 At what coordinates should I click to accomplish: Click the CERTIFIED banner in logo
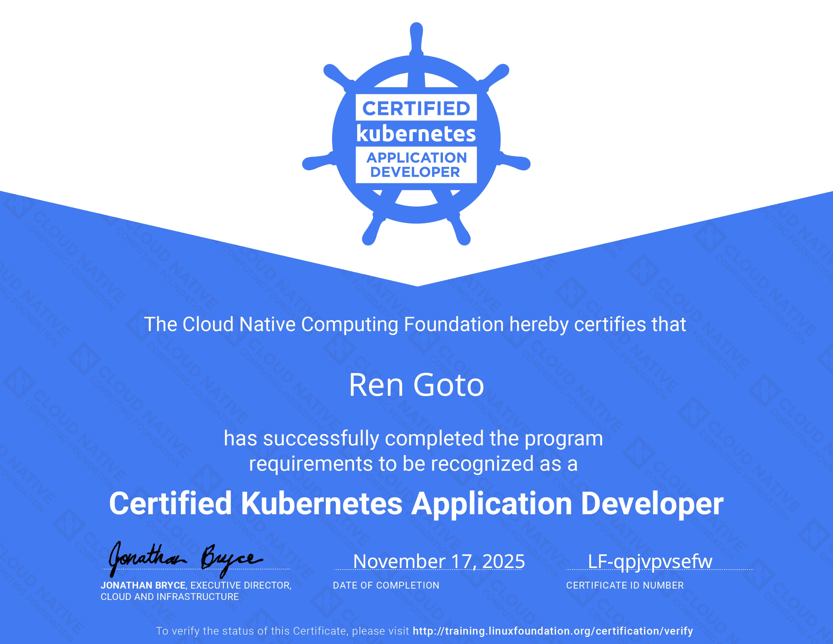pos(416,108)
